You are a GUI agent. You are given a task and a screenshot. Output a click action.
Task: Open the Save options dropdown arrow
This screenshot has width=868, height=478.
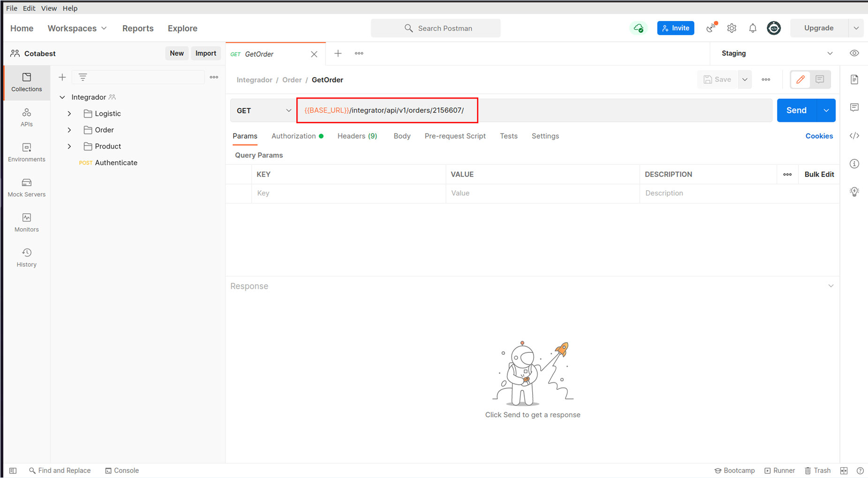click(745, 80)
